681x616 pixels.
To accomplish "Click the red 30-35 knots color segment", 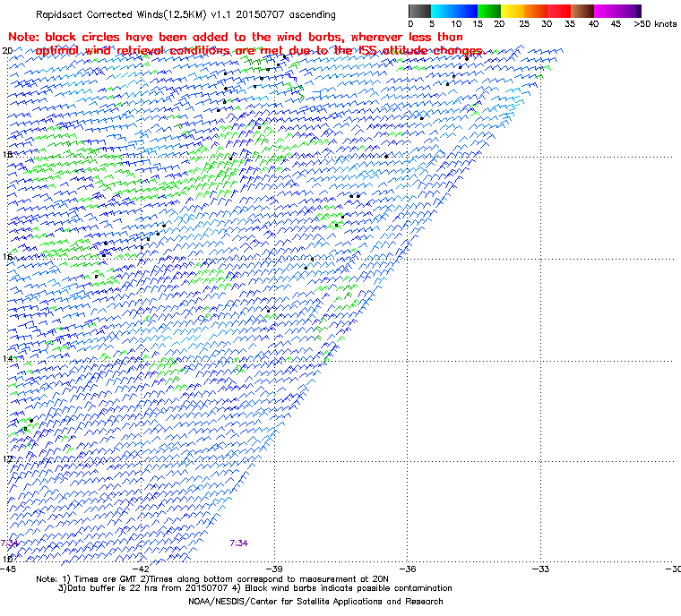I will (x=559, y=11).
